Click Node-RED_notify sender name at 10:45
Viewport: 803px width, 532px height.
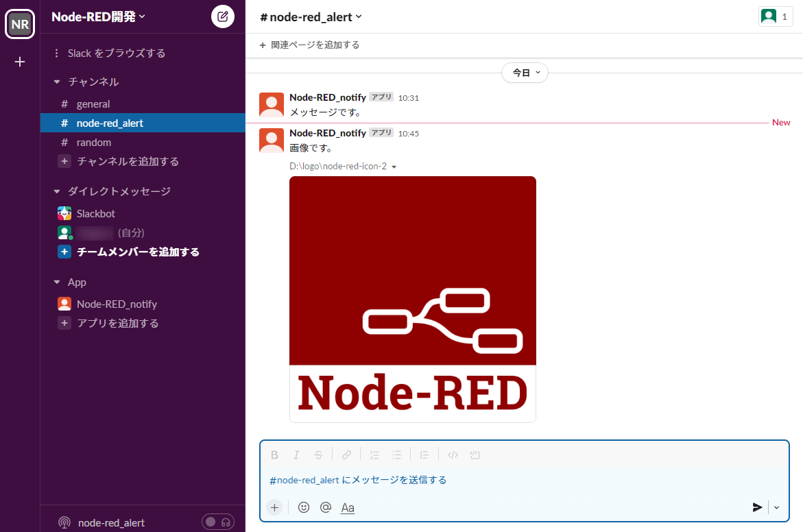click(x=328, y=133)
